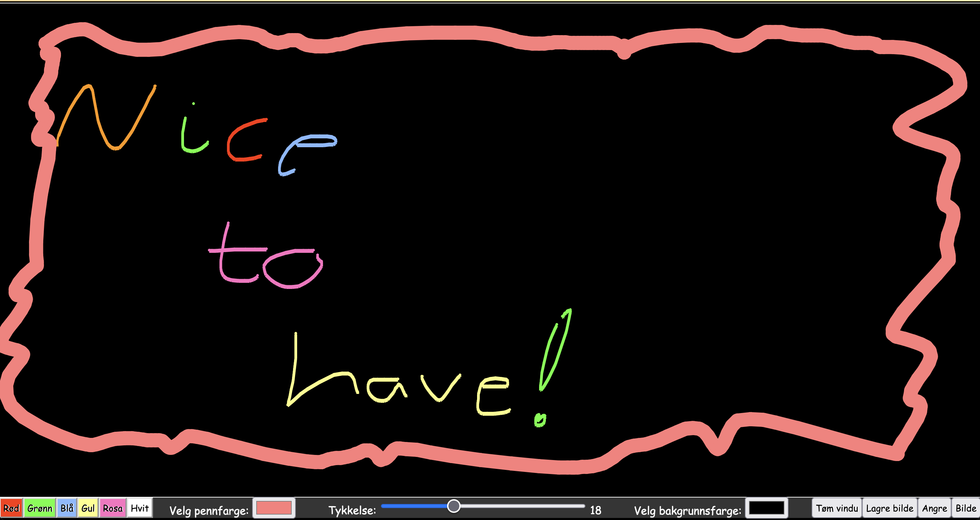The width and height of the screenshot is (980, 520).
Task: Click the Tykkelse label
Action: [352, 510]
